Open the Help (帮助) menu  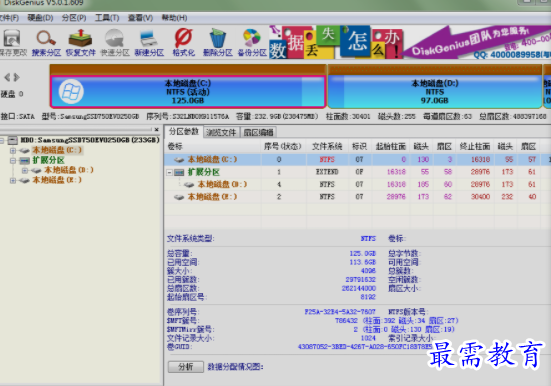[x=174, y=18]
